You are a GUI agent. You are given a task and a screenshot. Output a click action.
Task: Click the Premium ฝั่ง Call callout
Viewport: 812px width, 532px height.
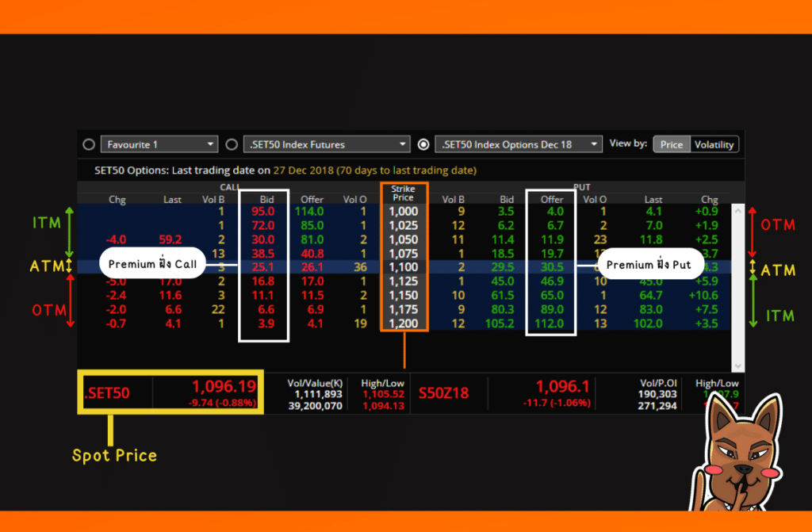pyautogui.click(x=152, y=262)
